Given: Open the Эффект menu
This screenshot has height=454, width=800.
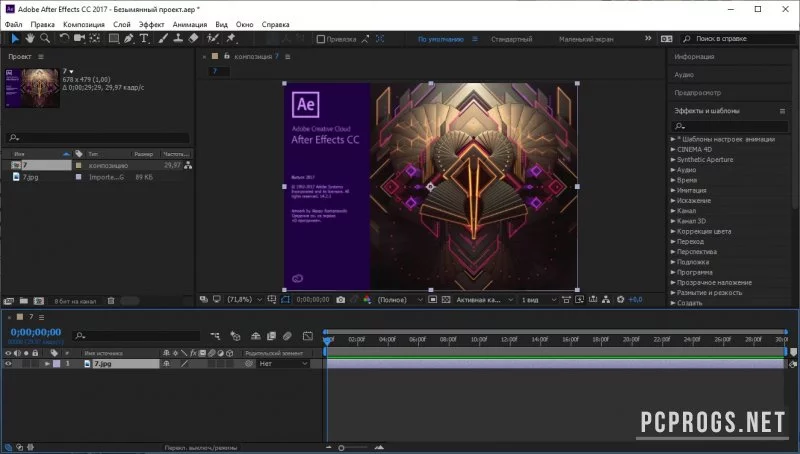Looking at the screenshot, I should [x=152, y=24].
